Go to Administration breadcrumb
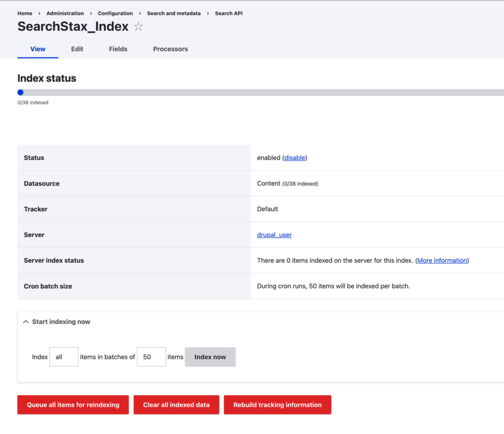This screenshot has height=434, width=504. (x=65, y=13)
